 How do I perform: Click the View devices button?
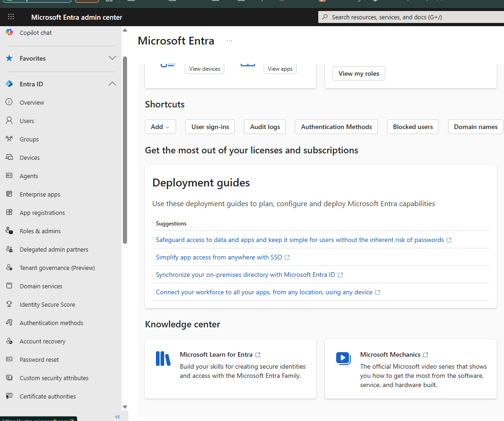click(205, 68)
